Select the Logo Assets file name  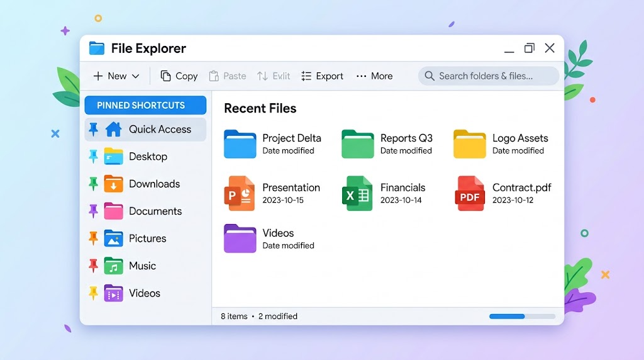pos(520,138)
